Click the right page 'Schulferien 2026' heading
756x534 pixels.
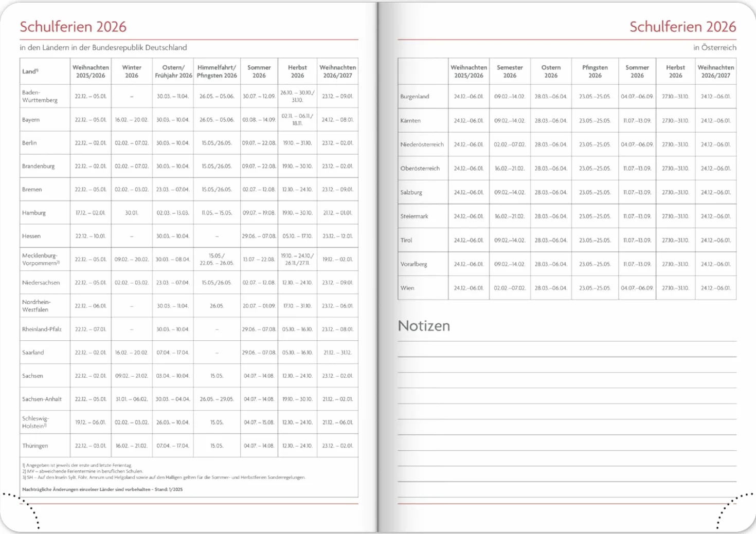(683, 27)
